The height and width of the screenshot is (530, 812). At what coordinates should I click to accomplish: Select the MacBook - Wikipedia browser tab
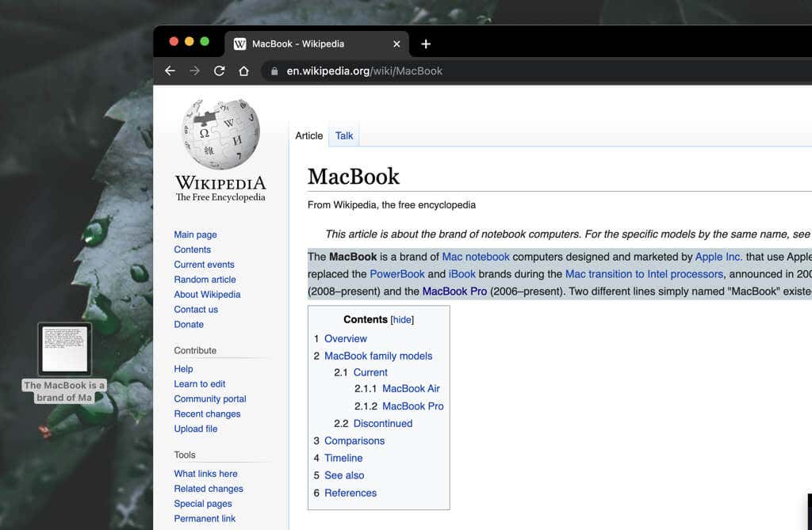(317, 44)
